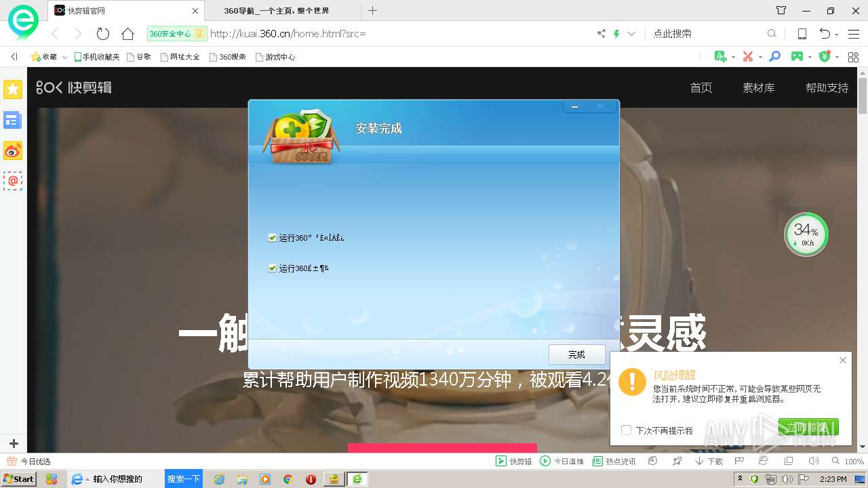The height and width of the screenshot is (488, 868).
Task: Open 帮助支持 in the site navigation
Action: pos(827,88)
